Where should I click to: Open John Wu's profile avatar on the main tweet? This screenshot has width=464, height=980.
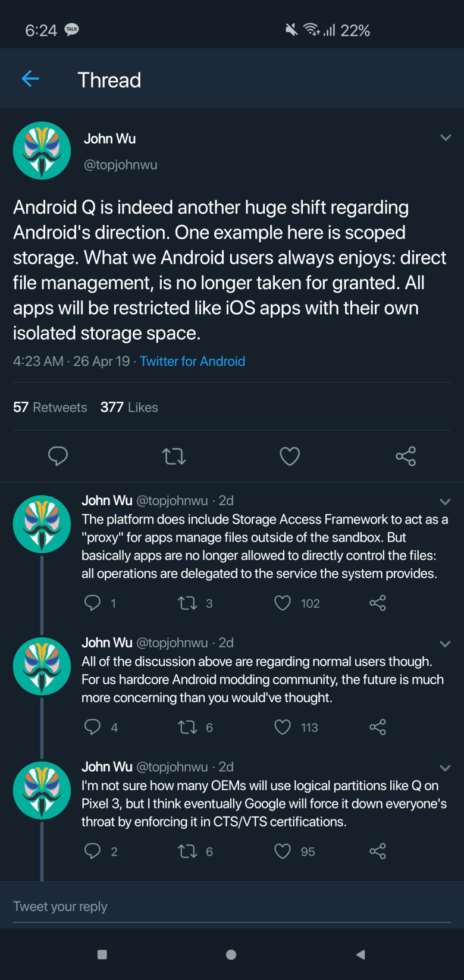click(x=42, y=151)
